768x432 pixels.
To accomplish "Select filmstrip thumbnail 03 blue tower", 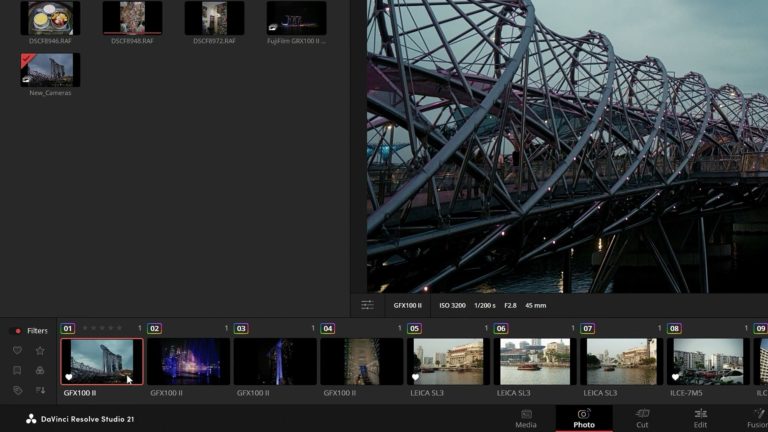I will (x=275, y=361).
